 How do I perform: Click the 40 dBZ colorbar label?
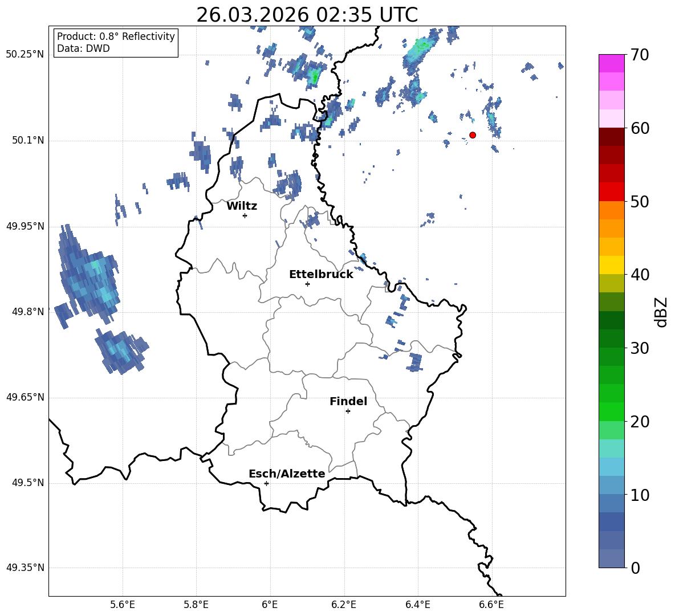coord(640,275)
